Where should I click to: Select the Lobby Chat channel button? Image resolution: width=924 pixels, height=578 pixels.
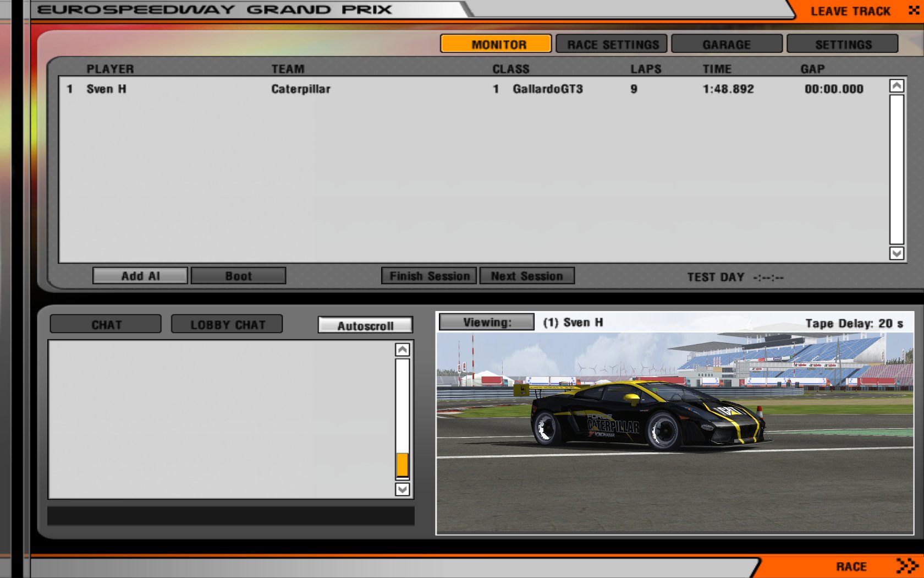[227, 325]
